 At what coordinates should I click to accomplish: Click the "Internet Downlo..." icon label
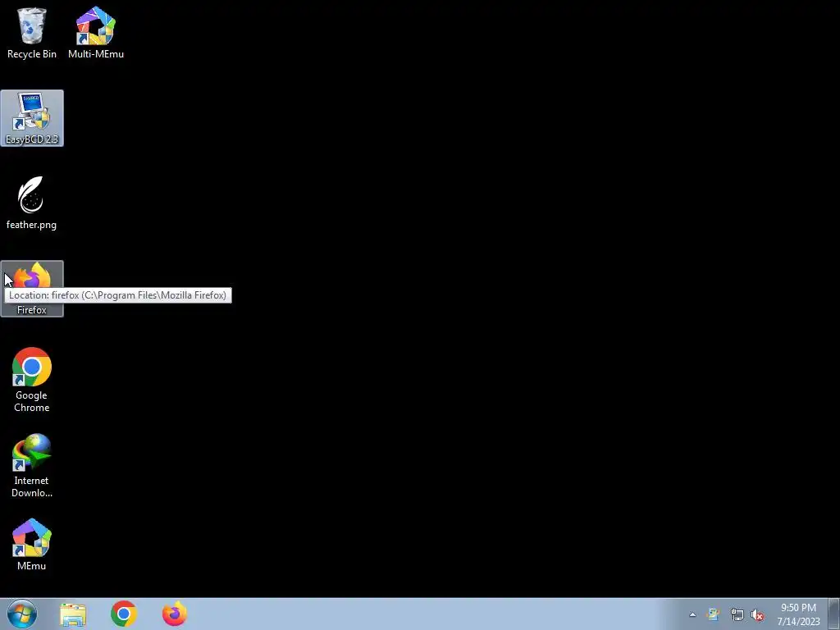coord(32,486)
